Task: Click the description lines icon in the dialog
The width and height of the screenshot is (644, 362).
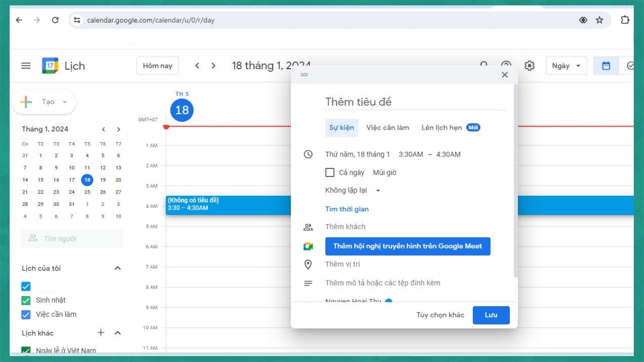Action: tap(308, 283)
